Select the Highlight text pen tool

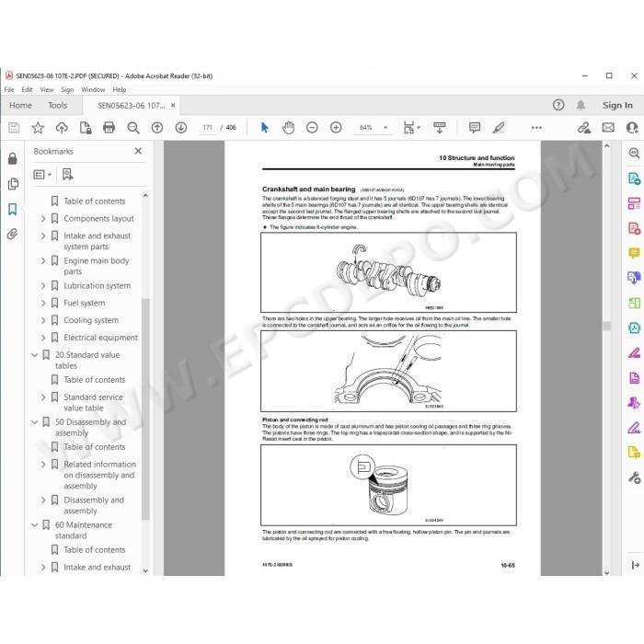499,128
